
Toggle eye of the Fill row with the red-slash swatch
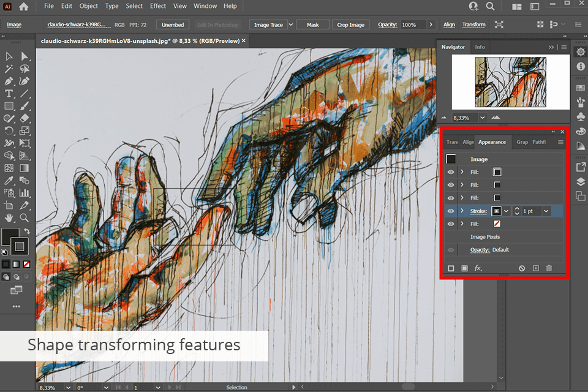click(x=451, y=224)
